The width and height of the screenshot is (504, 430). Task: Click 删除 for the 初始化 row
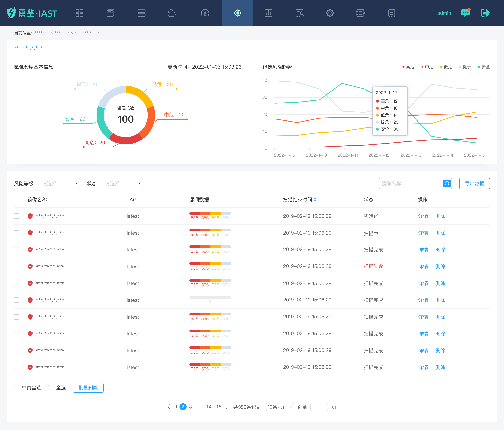[x=440, y=216]
